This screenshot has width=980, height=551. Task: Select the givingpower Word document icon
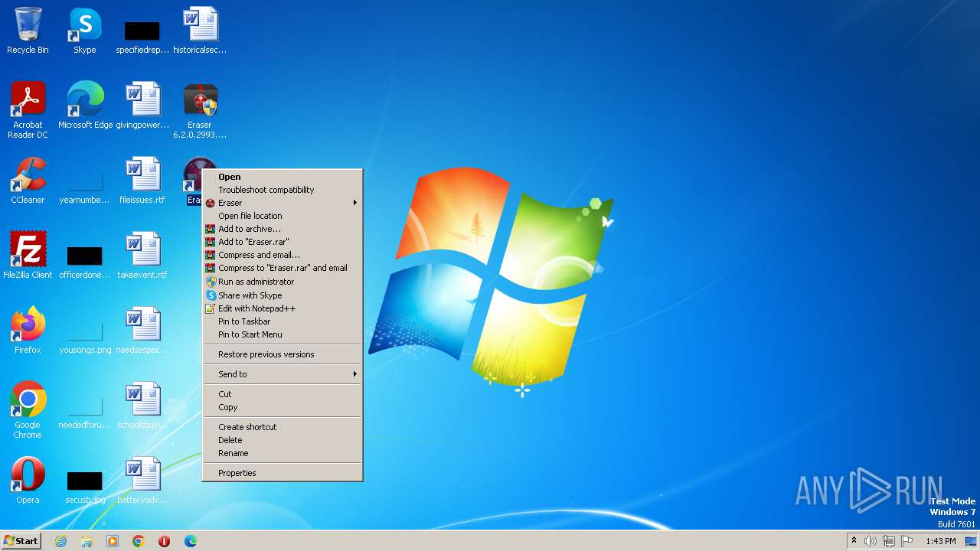pyautogui.click(x=142, y=105)
